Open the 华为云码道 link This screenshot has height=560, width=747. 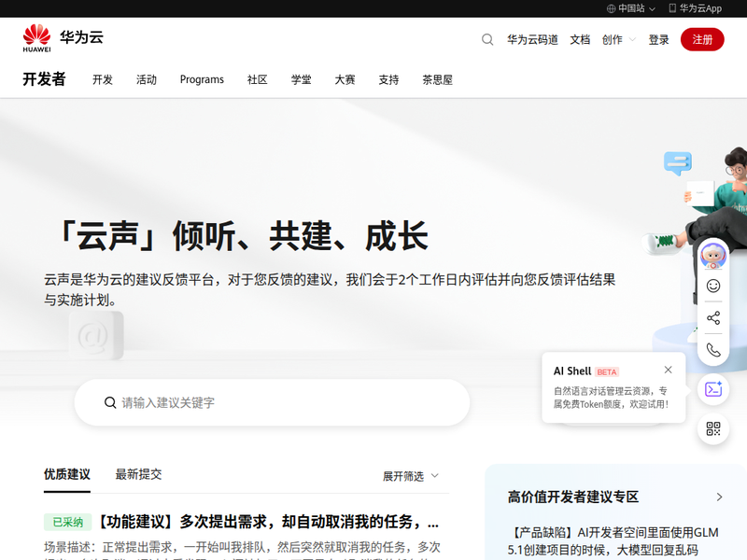(532, 39)
